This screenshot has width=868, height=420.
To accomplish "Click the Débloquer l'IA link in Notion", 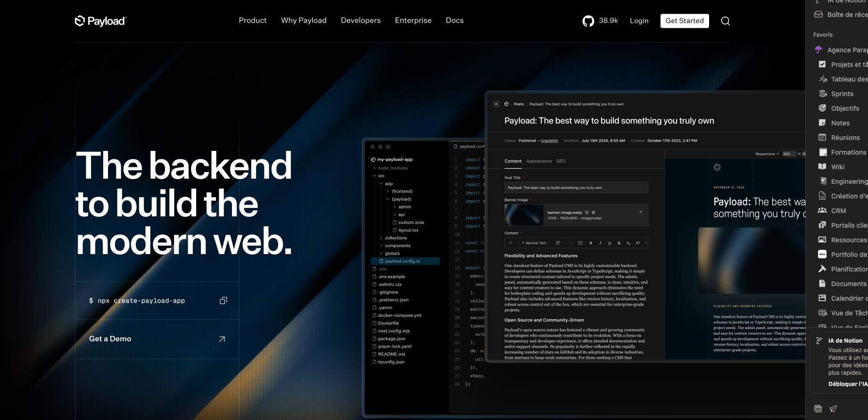I will (848, 384).
